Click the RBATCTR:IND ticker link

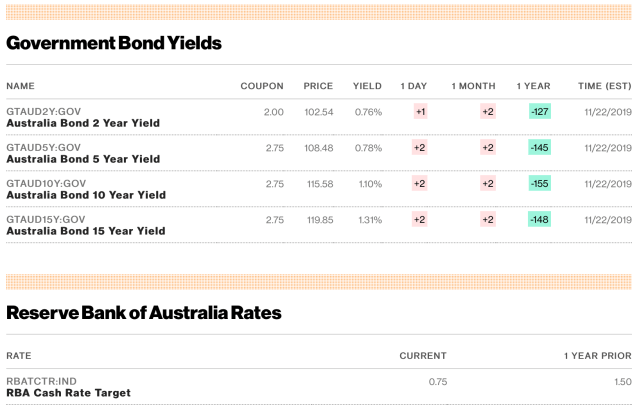[x=41, y=381]
